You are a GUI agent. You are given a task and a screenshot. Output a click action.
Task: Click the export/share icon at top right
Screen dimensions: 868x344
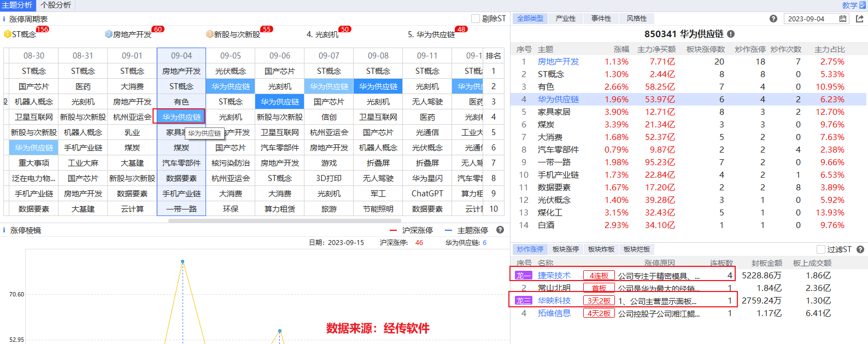click(x=859, y=19)
